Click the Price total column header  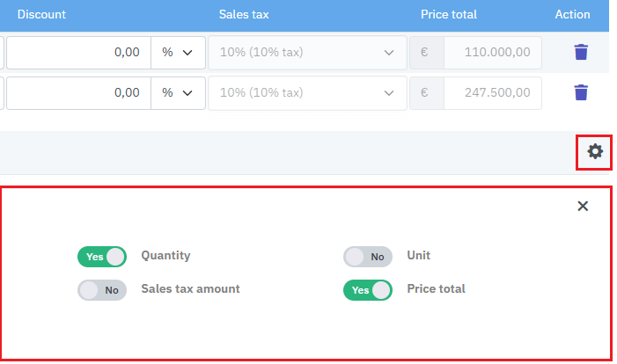click(x=449, y=15)
